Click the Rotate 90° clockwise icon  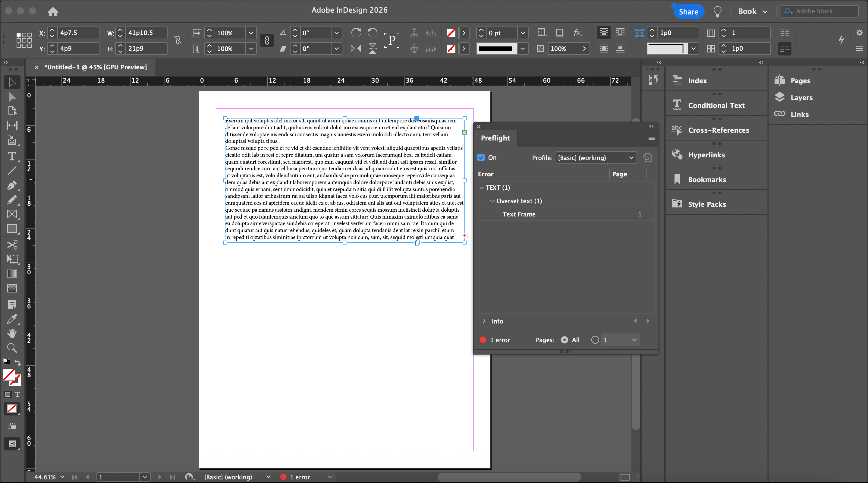tap(356, 33)
